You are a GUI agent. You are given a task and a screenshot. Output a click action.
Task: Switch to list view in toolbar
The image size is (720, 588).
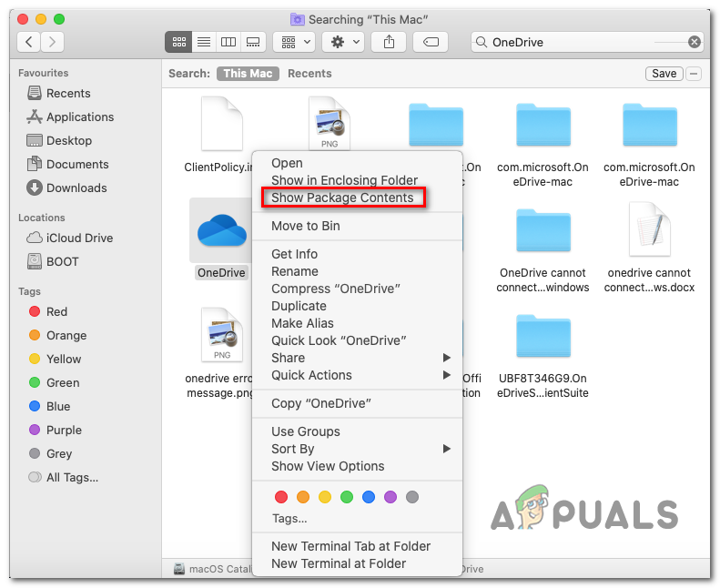(x=203, y=42)
